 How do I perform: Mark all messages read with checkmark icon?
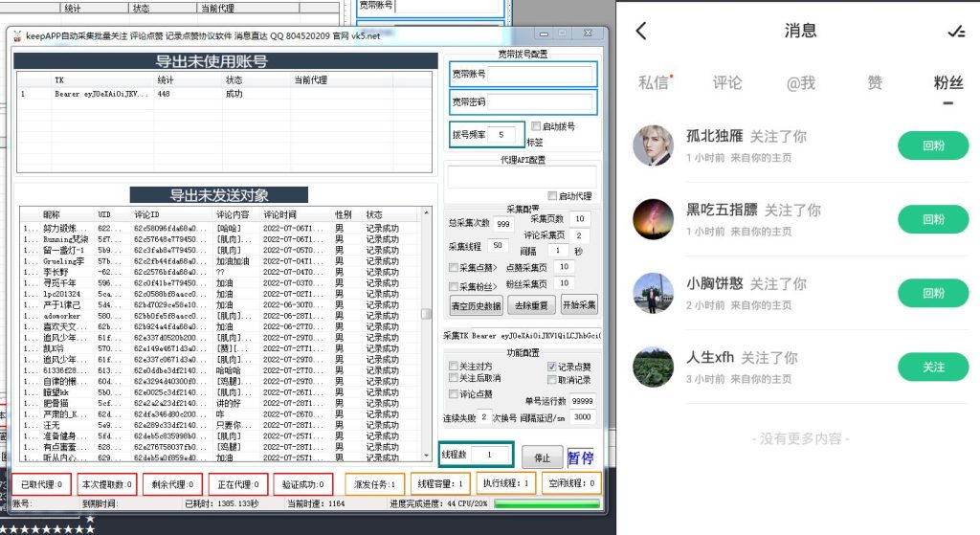tap(956, 32)
